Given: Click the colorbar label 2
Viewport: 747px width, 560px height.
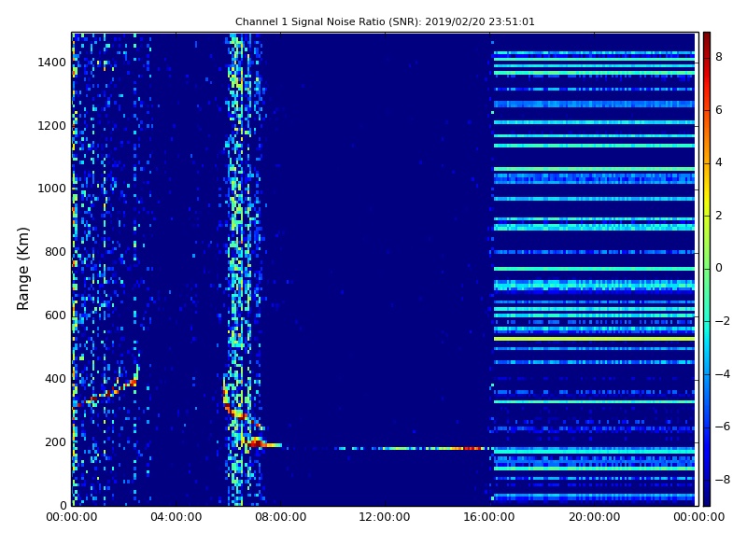Looking at the screenshot, I should point(719,216).
